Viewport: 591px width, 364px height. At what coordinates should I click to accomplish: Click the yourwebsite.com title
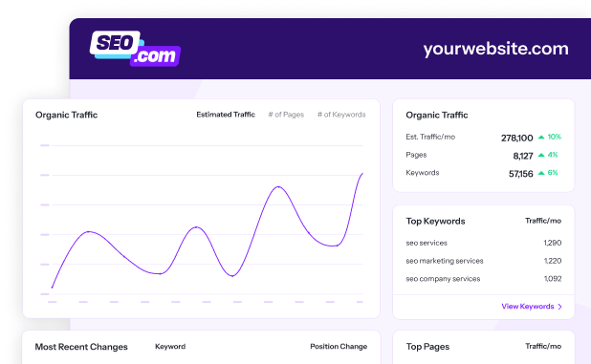pos(495,49)
